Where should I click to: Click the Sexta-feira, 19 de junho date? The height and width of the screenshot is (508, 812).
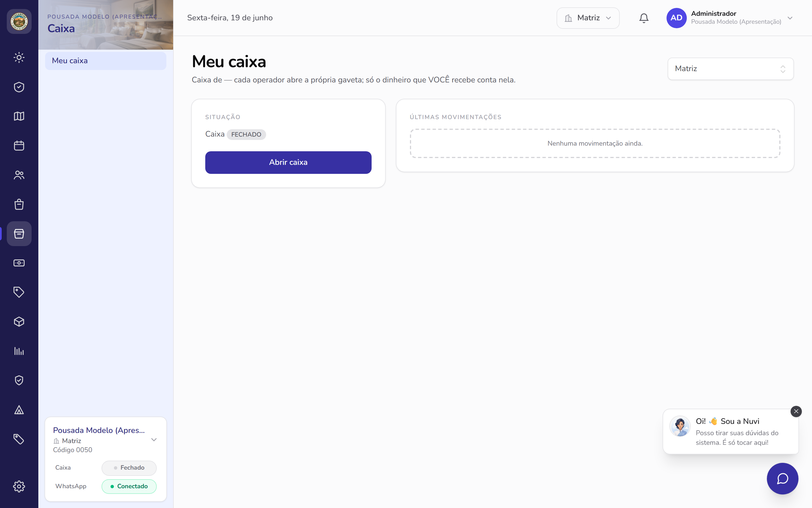click(x=230, y=18)
